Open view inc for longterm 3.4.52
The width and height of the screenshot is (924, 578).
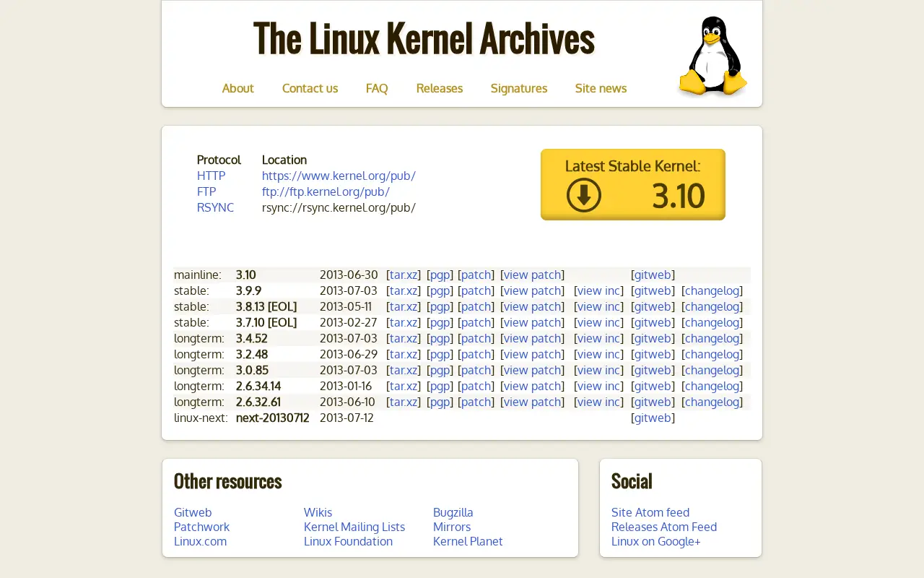point(599,338)
